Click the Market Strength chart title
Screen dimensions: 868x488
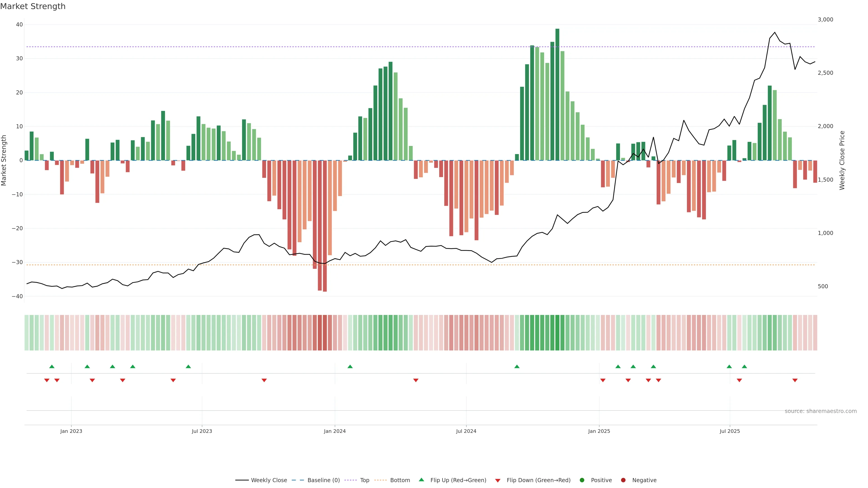pyautogui.click(x=33, y=6)
